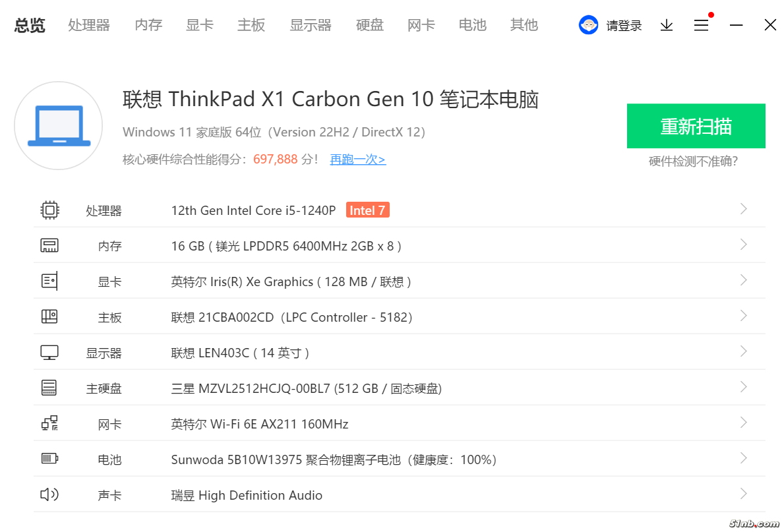784x532 pixels.
Task: Switch to the 其他 tab
Action: 524,25
